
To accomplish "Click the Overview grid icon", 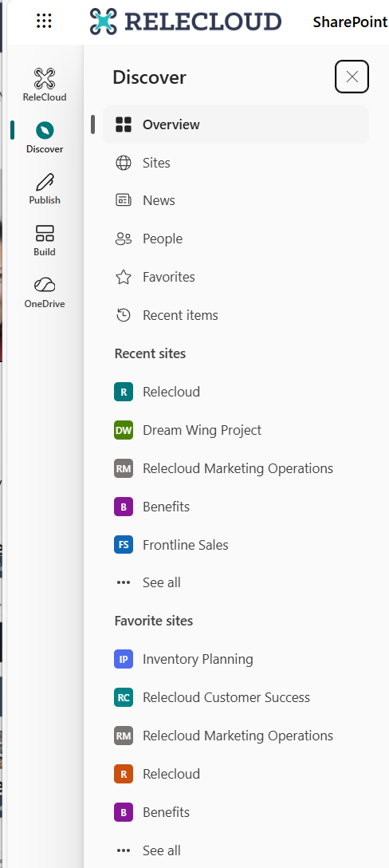I will [124, 124].
